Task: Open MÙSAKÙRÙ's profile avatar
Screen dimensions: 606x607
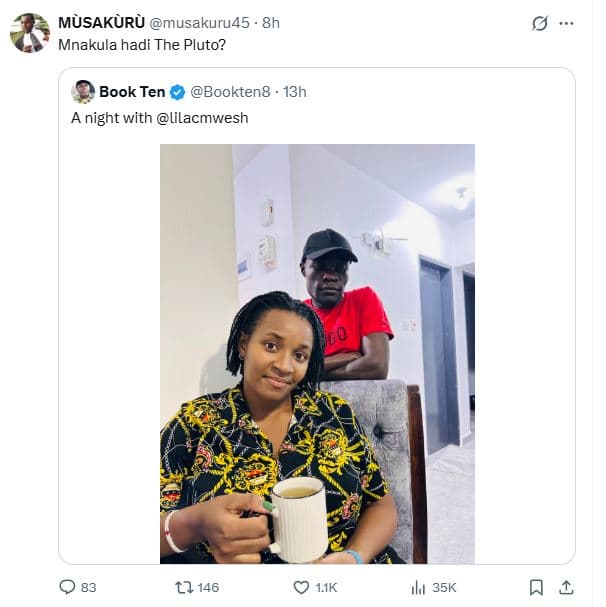Action: [x=30, y=33]
